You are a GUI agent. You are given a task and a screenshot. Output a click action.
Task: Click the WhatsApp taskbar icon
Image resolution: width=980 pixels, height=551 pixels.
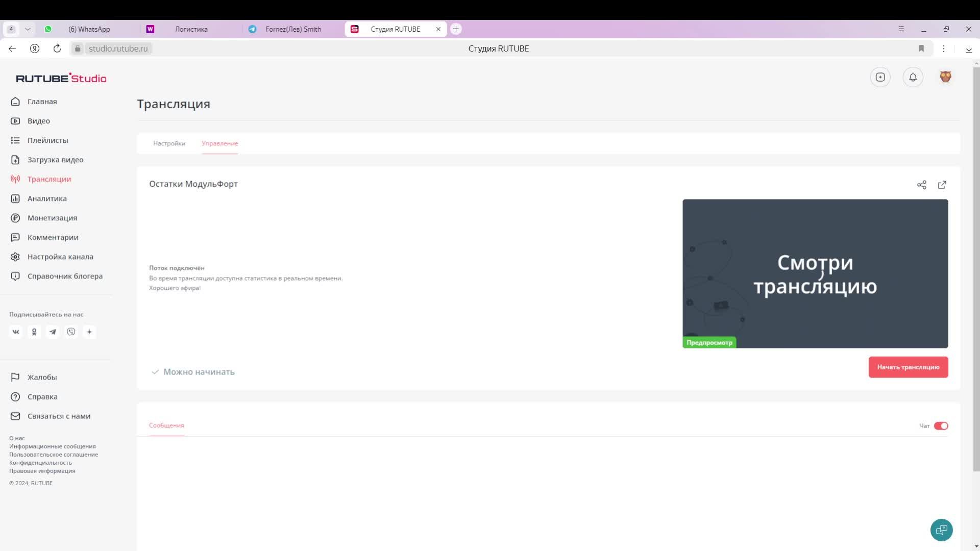[48, 29]
